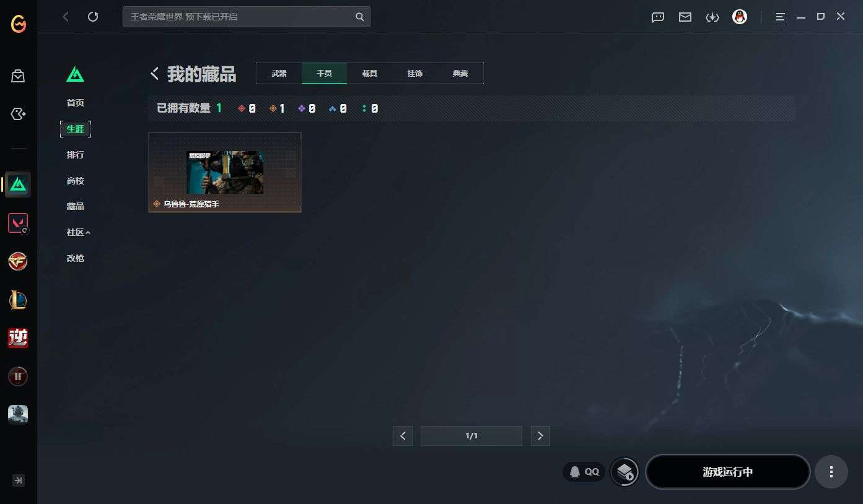Open the 高校 section
This screenshot has height=504, width=863.
pos(76,181)
